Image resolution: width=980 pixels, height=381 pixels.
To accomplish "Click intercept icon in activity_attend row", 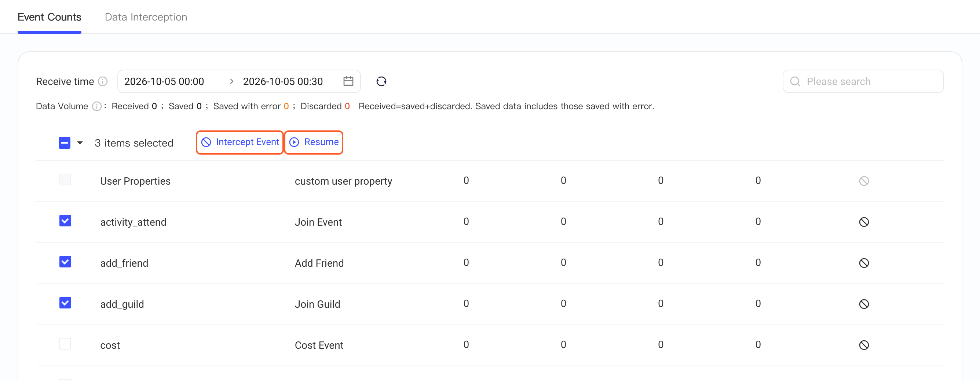I will coord(864,222).
